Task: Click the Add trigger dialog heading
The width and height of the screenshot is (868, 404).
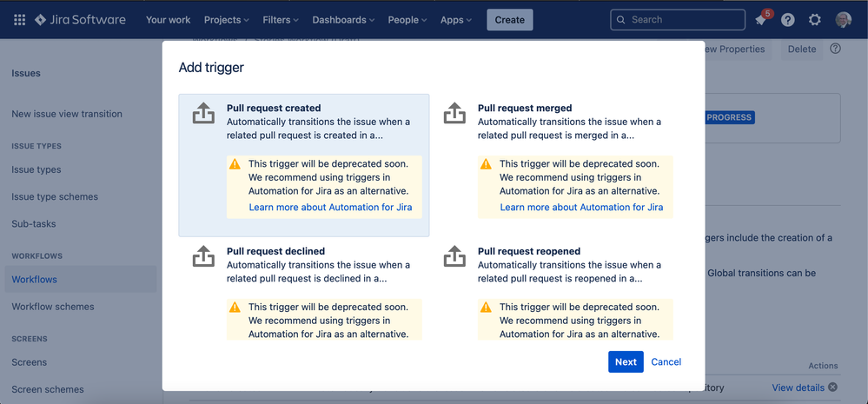Action: 211,68
